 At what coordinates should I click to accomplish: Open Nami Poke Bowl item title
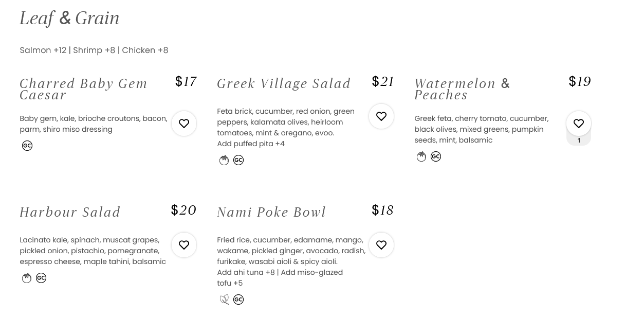pos(271,212)
